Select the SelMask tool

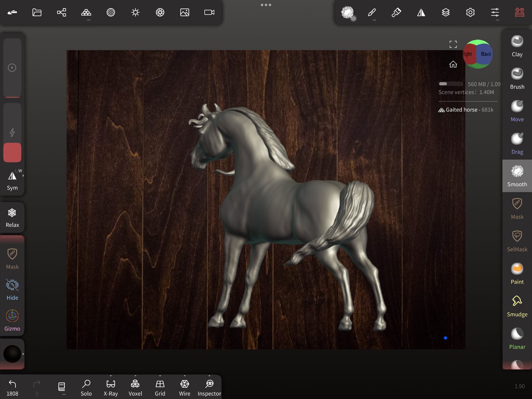(517, 241)
